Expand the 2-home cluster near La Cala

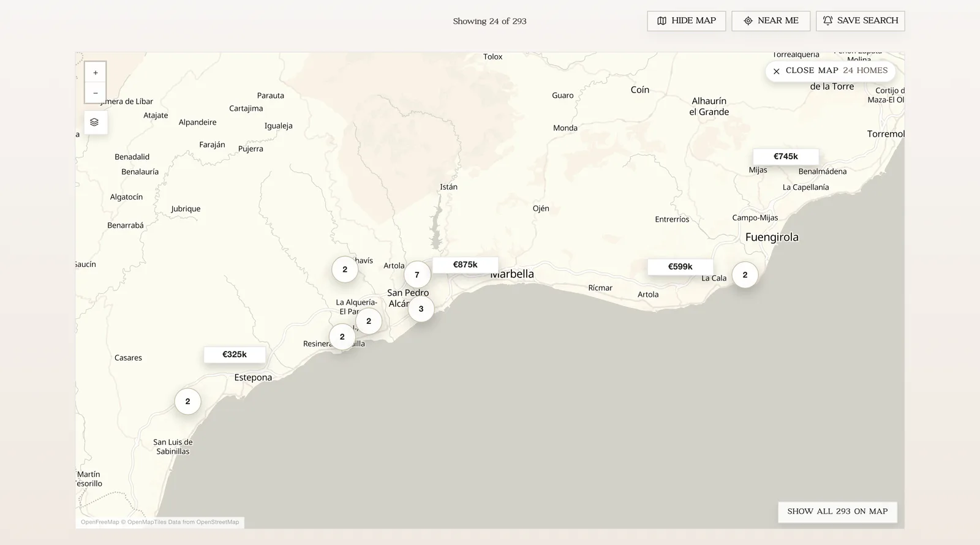pos(745,275)
